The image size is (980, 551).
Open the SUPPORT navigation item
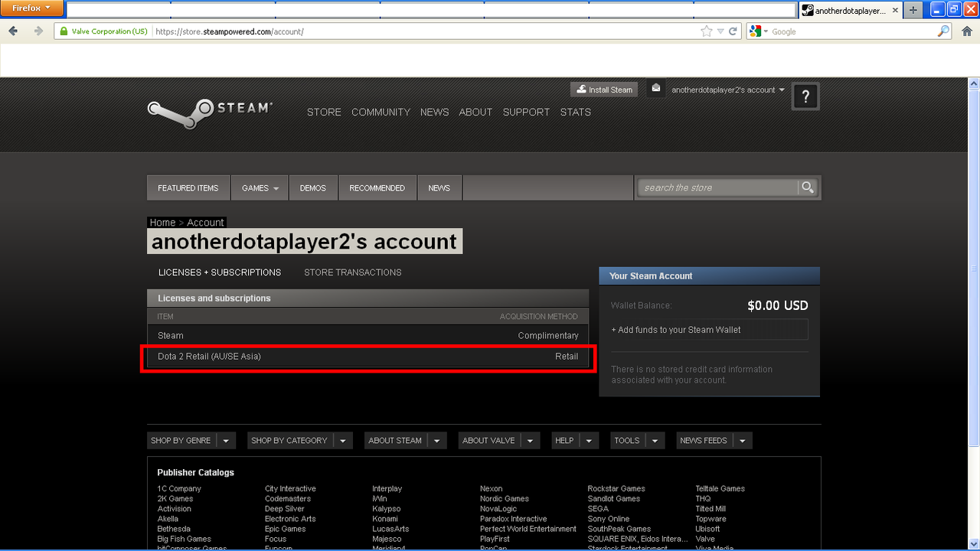pyautogui.click(x=526, y=112)
